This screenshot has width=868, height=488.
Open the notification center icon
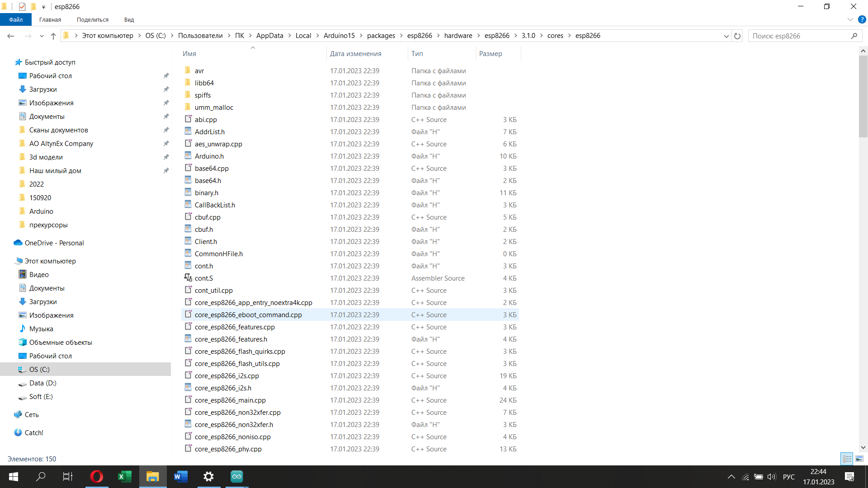(x=849, y=477)
